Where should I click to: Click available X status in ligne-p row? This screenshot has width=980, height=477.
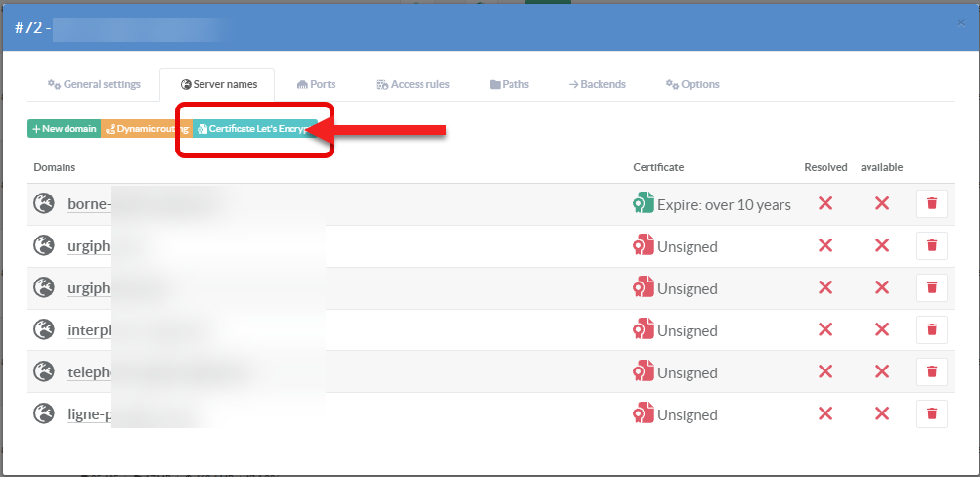pos(881,413)
